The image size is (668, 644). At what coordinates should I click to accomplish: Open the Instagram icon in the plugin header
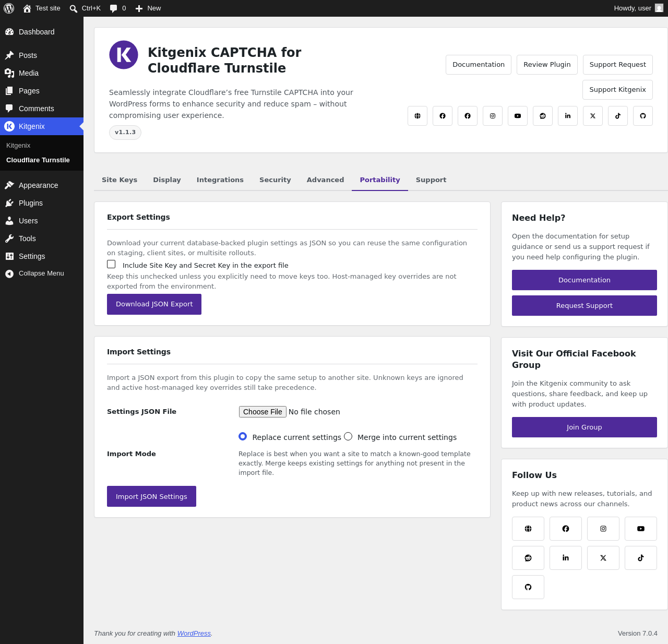[x=493, y=116]
